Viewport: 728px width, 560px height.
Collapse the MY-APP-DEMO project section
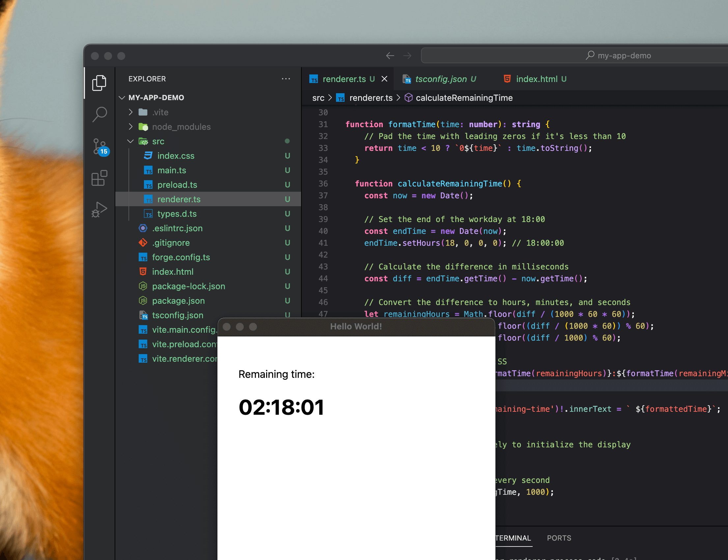(x=156, y=98)
